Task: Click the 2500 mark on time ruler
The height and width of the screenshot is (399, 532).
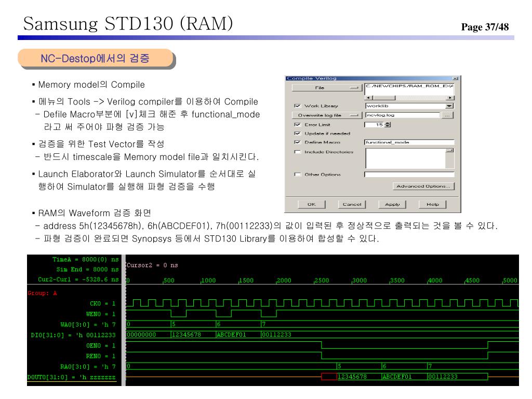Action: pyautogui.click(x=321, y=281)
